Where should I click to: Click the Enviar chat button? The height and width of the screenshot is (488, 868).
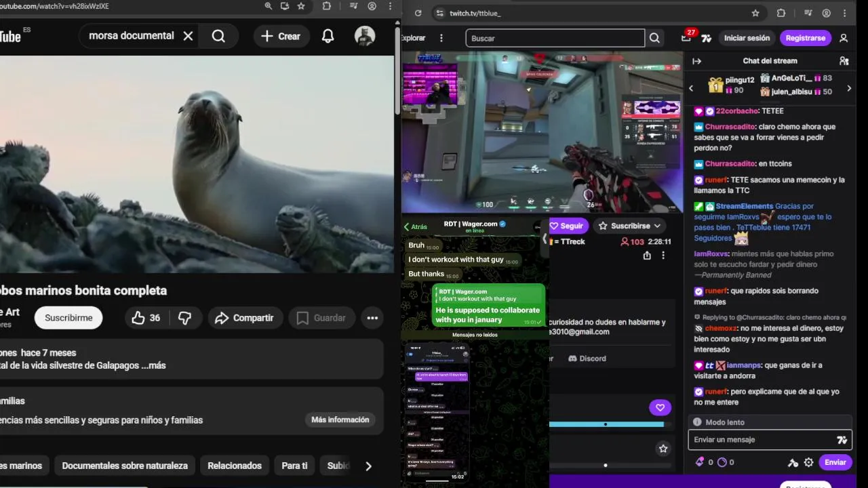(x=835, y=462)
